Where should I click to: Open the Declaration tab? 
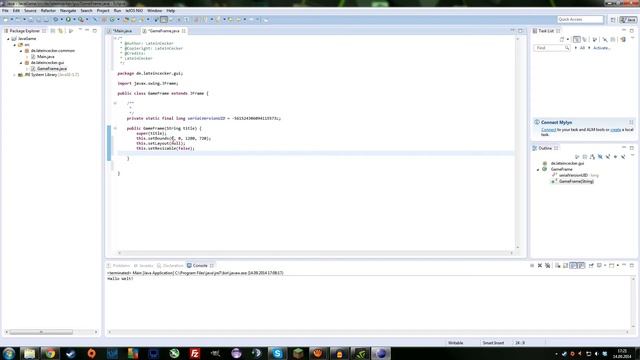[x=170, y=266]
